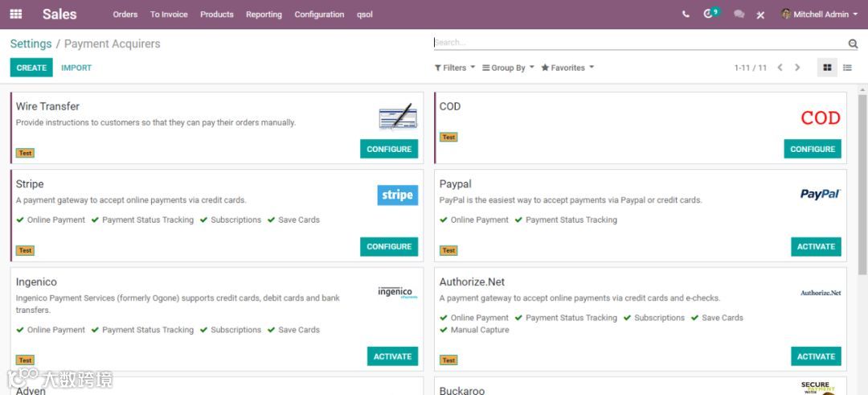The image size is (868, 395).
Task: Focus the search input field
Action: [x=640, y=42]
